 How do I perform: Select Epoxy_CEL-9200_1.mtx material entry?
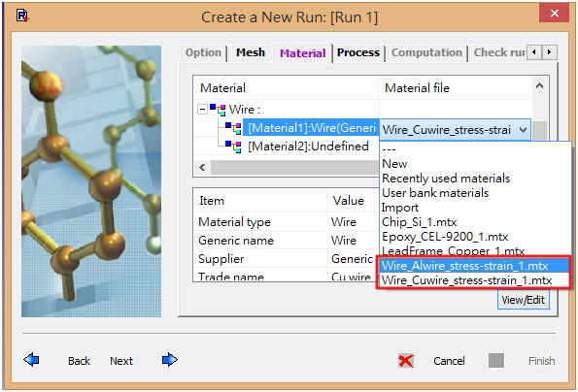pos(445,237)
